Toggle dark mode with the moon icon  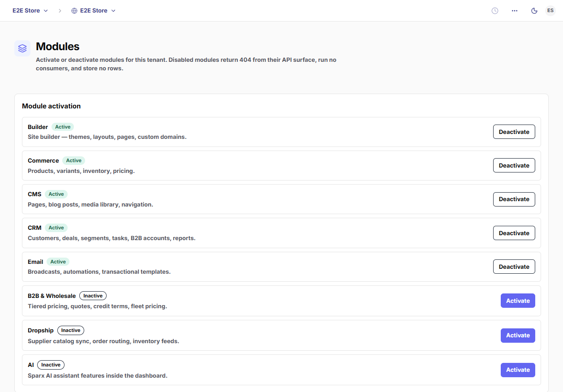534,11
